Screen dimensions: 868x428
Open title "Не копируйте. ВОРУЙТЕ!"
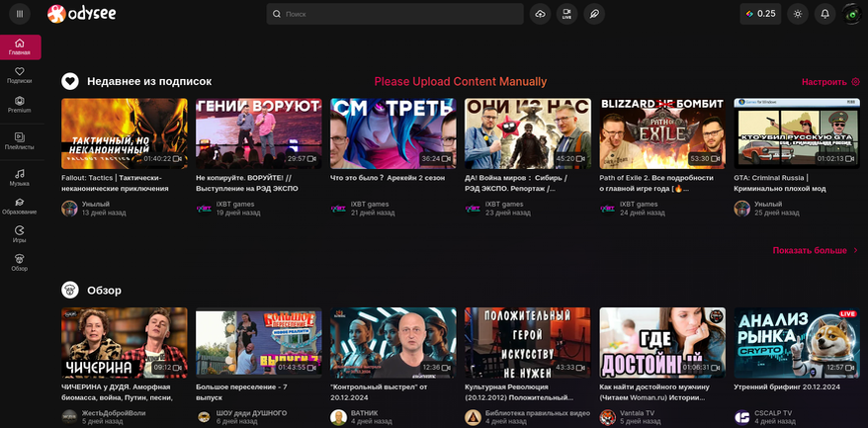point(247,183)
